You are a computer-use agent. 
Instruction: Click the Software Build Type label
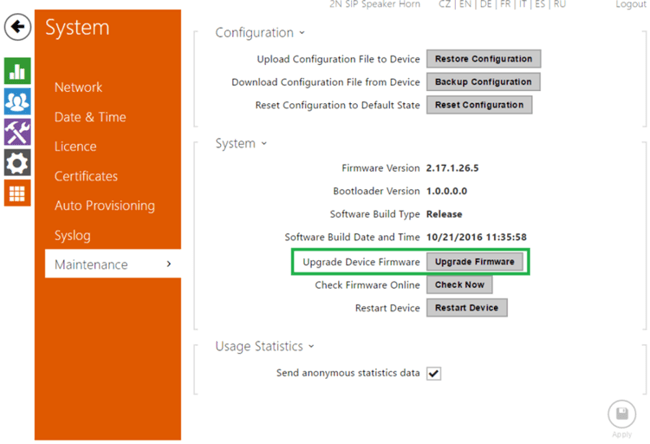coord(375,214)
